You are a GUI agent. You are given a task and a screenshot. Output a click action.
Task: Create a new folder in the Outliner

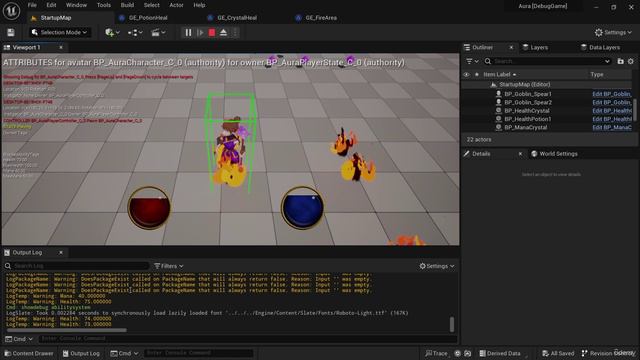[x=620, y=61]
